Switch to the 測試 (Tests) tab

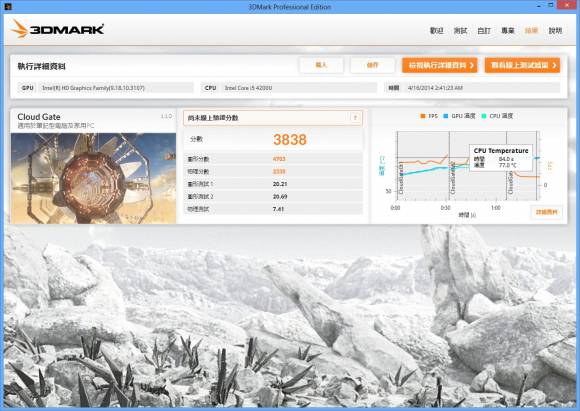coord(460,31)
